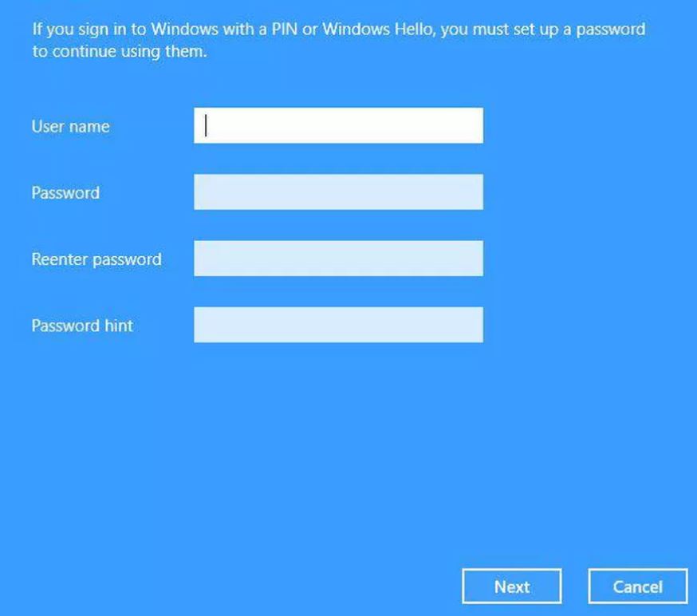This screenshot has height=616, width=697.
Task: Click the "Reenter password" label
Action: pyautogui.click(x=96, y=259)
